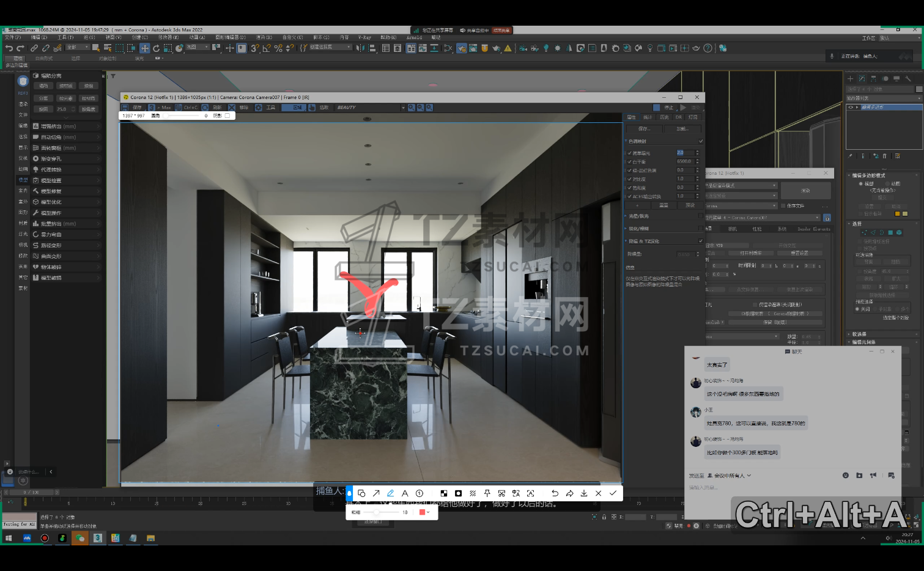The image size is (924, 571).
Task: Click the angle snap toggle icon
Action: [x=267, y=48]
